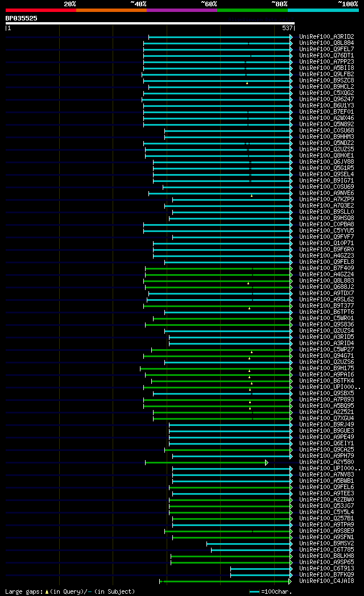Open hit UniRef100_Q8L884

pyautogui.click(x=326, y=43)
